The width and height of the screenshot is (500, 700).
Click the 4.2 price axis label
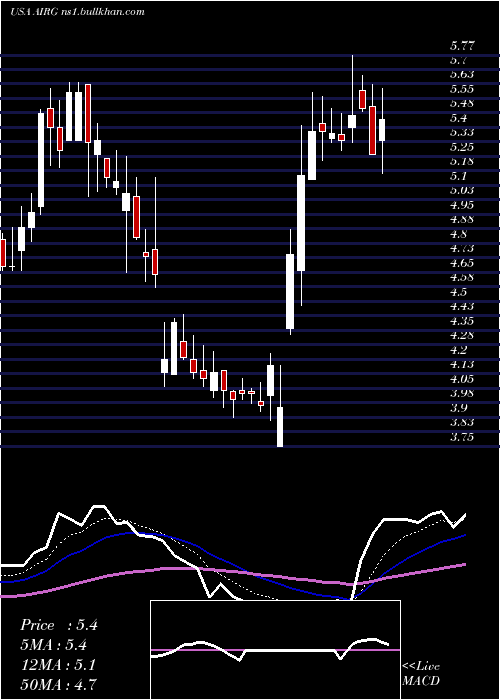tap(458, 350)
